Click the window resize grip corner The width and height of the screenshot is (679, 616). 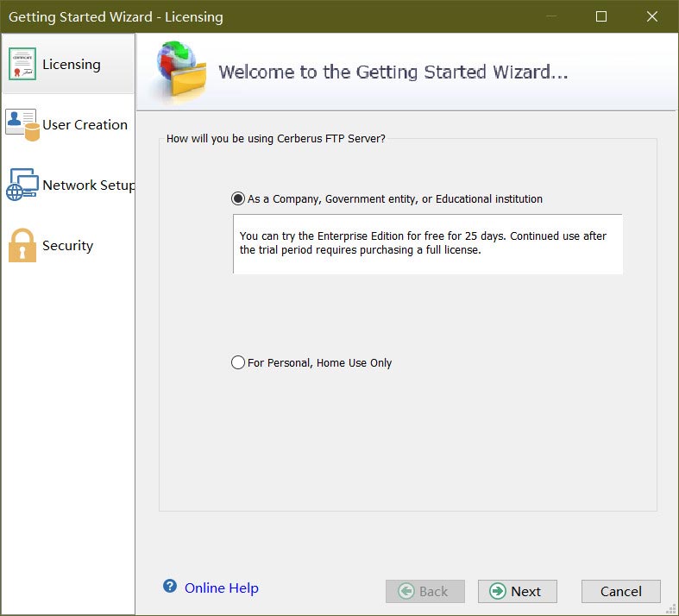click(670, 608)
